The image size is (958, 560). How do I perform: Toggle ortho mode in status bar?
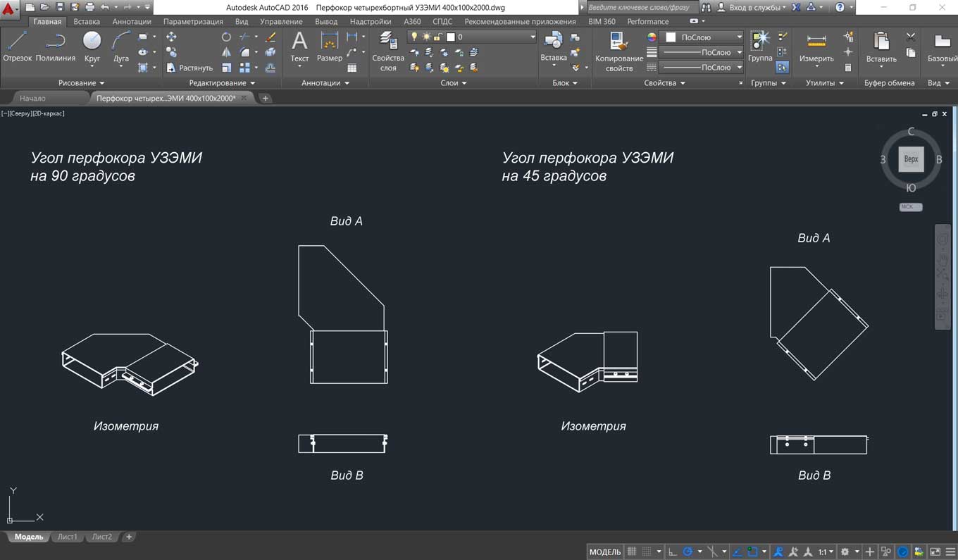(x=673, y=552)
